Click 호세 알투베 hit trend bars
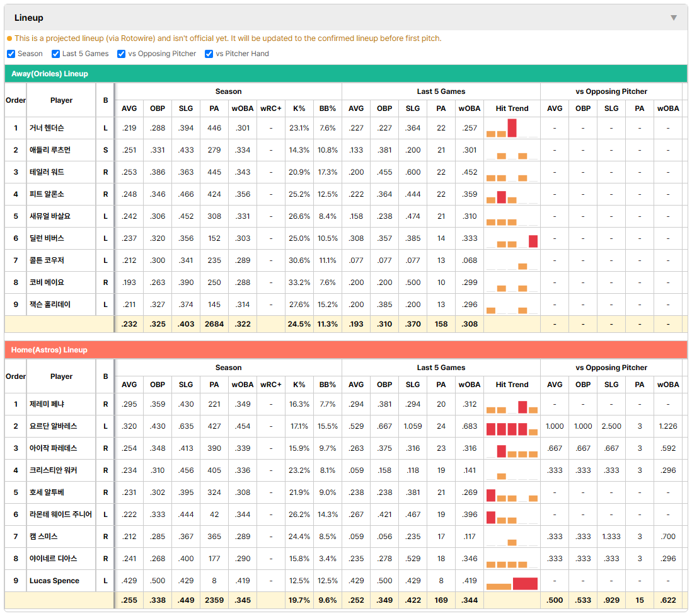The image size is (692, 616). (512, 494)
